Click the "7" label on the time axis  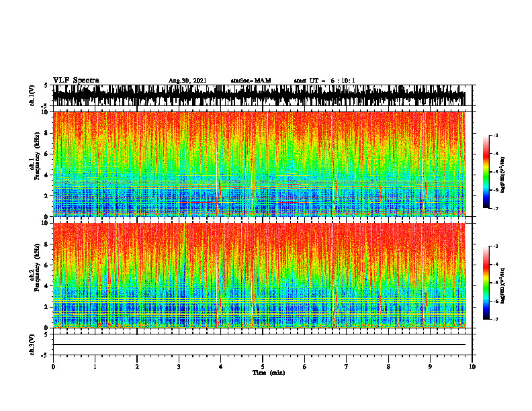[x=347, y=367]
